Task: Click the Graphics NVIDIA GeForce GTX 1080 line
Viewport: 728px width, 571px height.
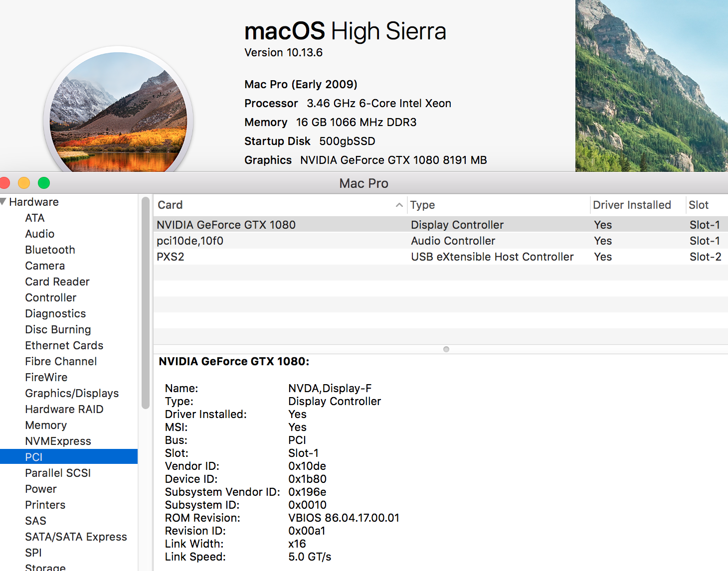Action: click(x=365, y=160)
